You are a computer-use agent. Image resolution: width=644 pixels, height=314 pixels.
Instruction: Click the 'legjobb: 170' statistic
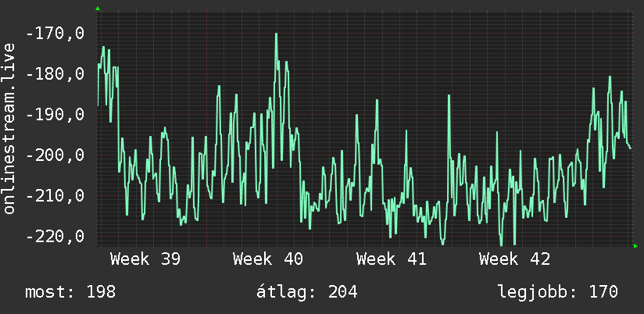[x=558, y=292]
